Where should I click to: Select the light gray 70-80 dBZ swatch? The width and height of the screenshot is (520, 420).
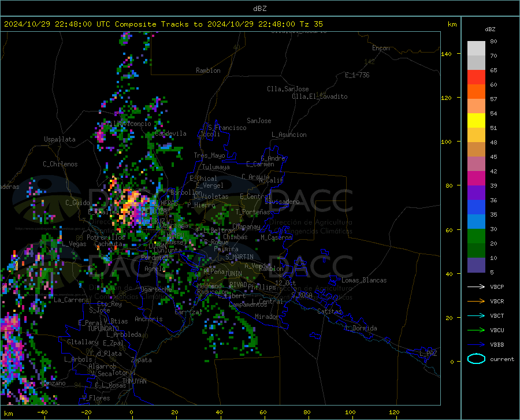tap(476, 49)
